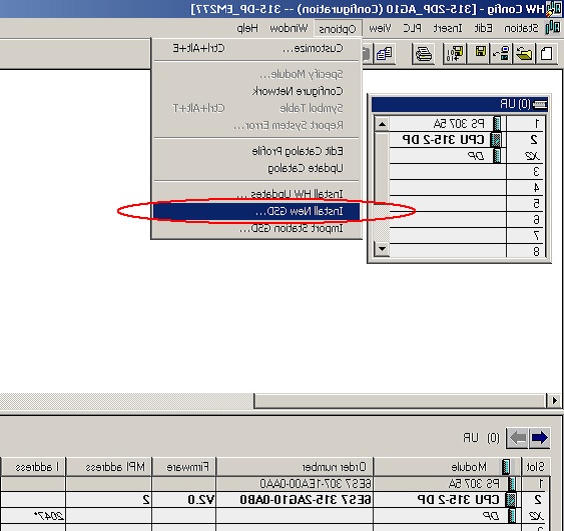Click the Save and Compile toolbar icon
This screenshot has height=531, width=564.
[455, 54]
